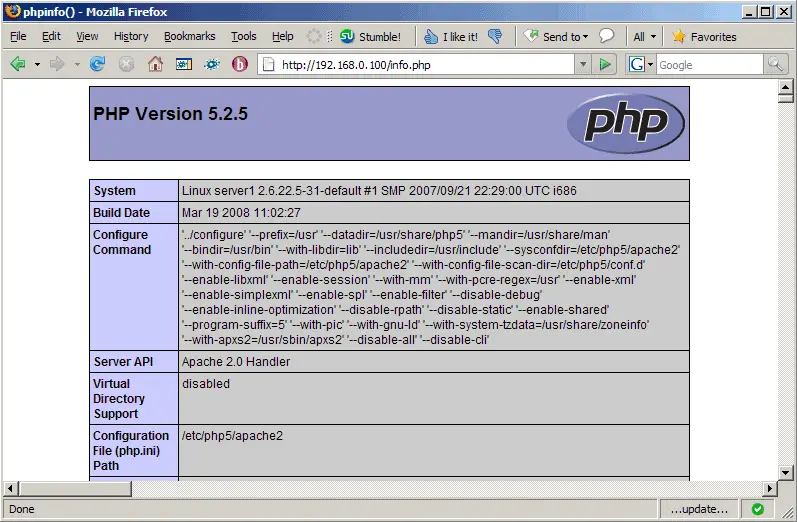Open the Forward history dropdown arrow
The height and width of the screenshot is (522, 797).
[x=77, y=65]
